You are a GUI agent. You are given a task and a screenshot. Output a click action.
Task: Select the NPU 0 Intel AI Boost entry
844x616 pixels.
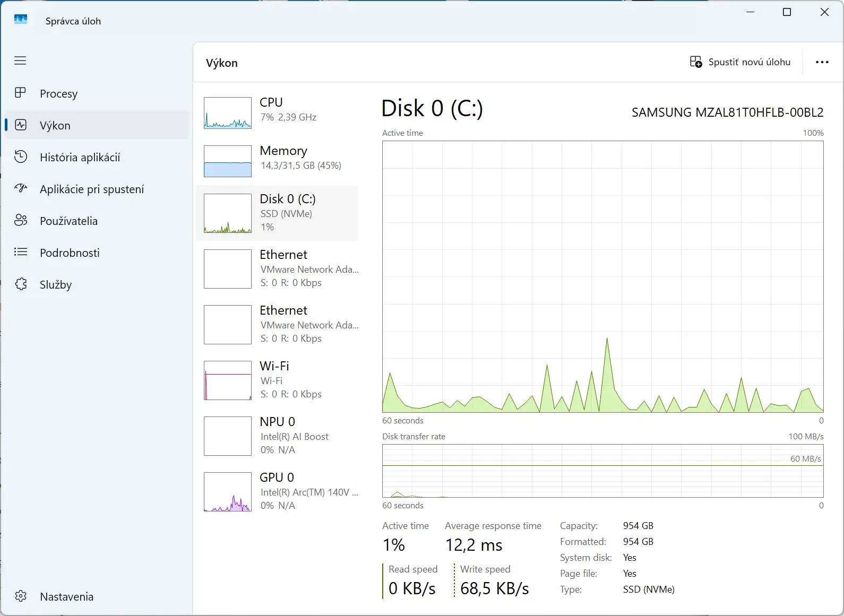278,436
